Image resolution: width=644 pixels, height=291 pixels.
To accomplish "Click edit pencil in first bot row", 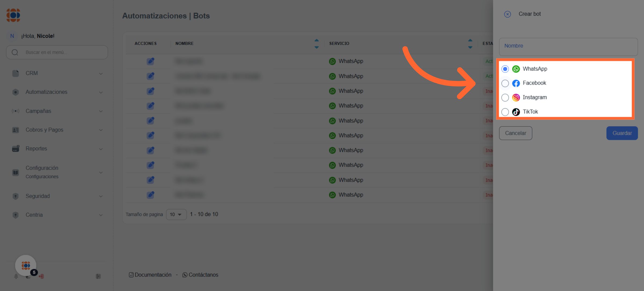I will click(151, 61).
